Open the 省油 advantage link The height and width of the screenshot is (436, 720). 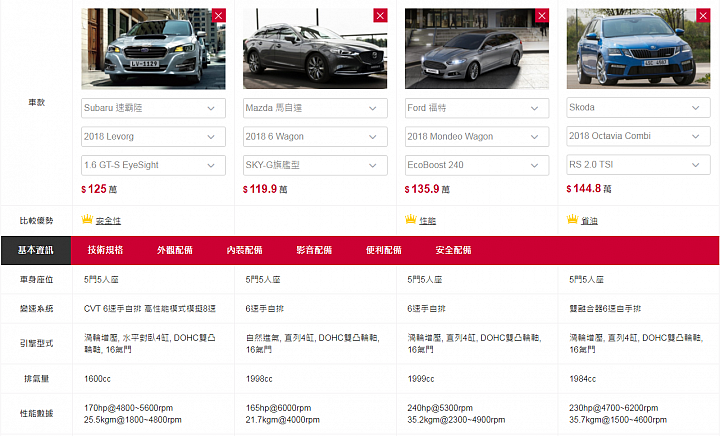click(x=589, y=221)
